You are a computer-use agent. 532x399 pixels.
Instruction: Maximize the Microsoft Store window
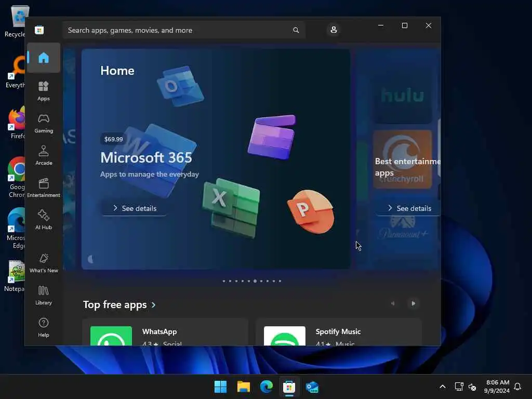click(x=404, y=25)
